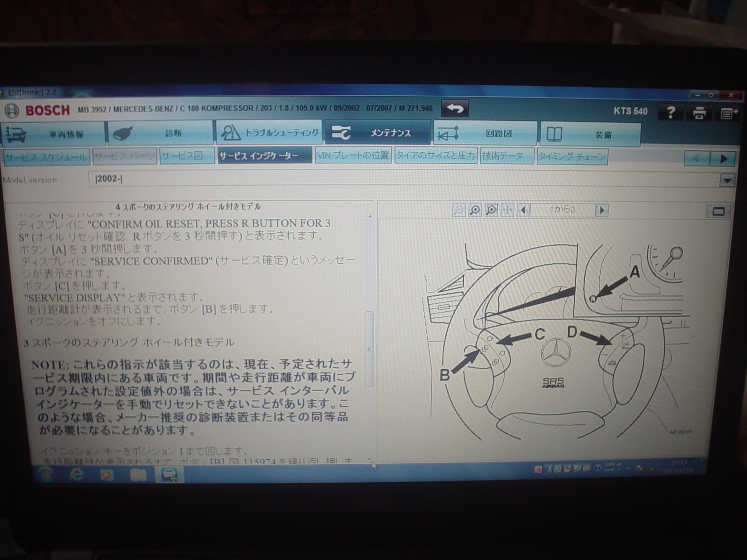Select サービス パーツ sub-tab
This screenshot has width=747, height=560.
[124, 157]
